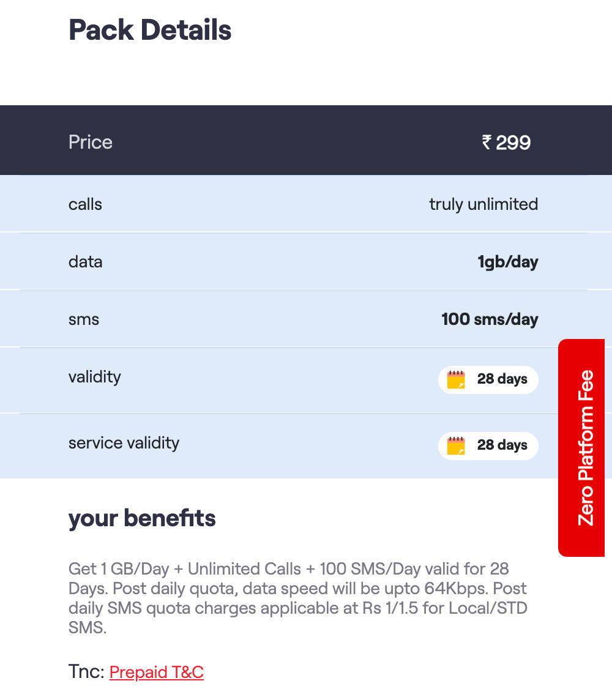Image resolution: width=612 pixels, height=700 pixels.
Task: Click the 1gb/day data value
Action: coord(508,262)
